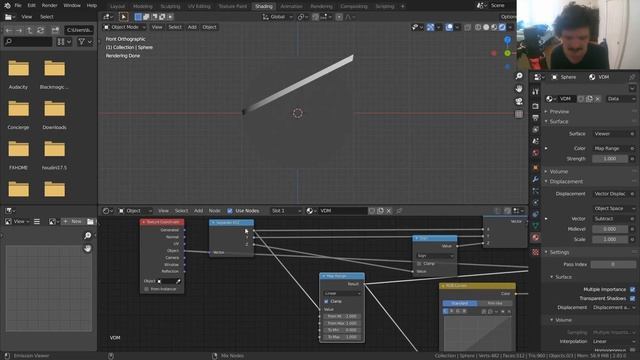Open the Render menu
The width and height of the screenshot is (640, 360).
(x=49, y=5)
